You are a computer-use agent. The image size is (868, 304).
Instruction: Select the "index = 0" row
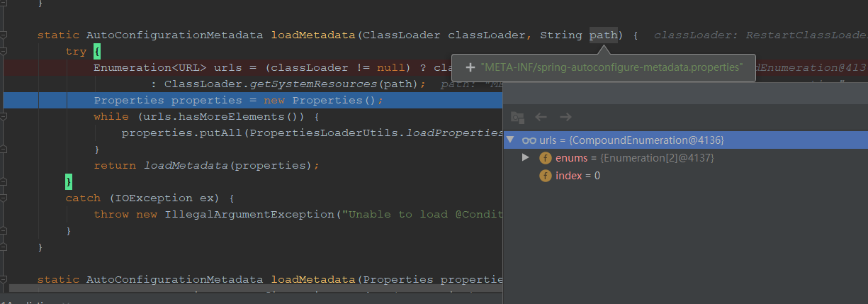coord(685,175)
